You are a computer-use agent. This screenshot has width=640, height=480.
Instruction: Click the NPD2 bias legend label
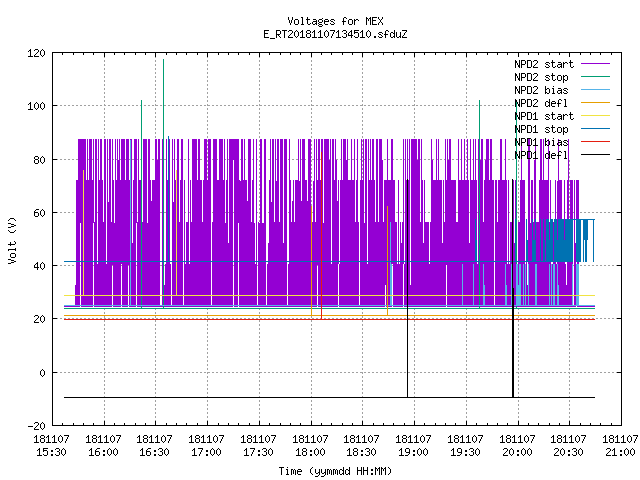click(541, 90)
